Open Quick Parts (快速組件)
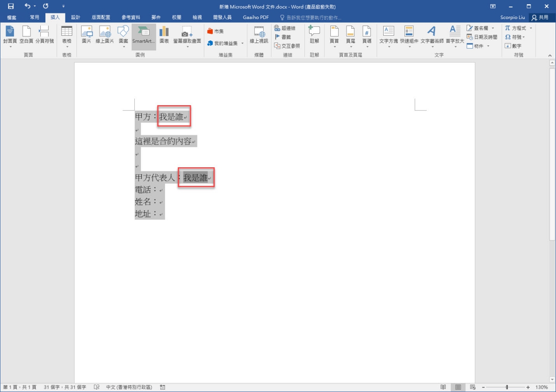The image size is (556, 392). (409, 37)
